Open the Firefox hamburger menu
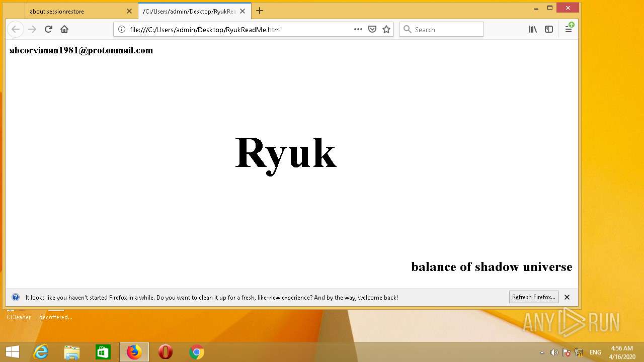Screen dimensions: 644x362 point(569,29)
